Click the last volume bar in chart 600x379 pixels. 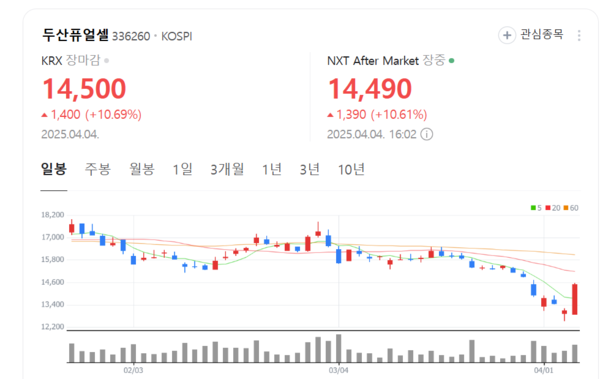pos(575,353)
